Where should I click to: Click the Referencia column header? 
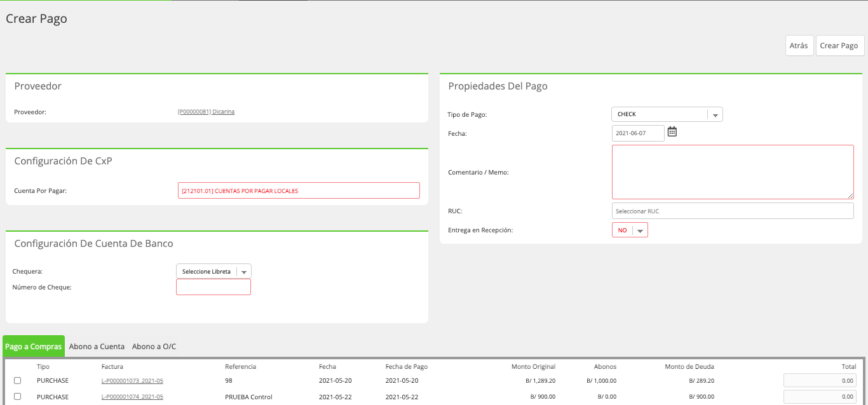click(240, 367)
